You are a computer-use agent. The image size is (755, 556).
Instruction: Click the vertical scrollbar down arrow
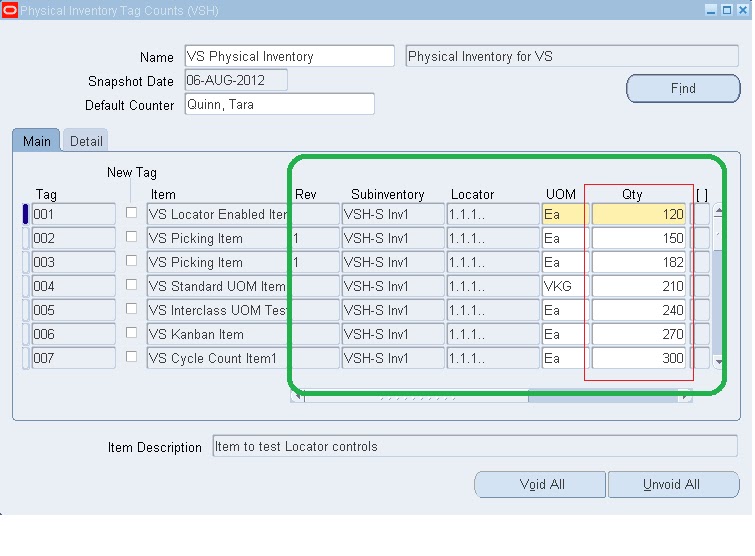click(x=718, y=361)
